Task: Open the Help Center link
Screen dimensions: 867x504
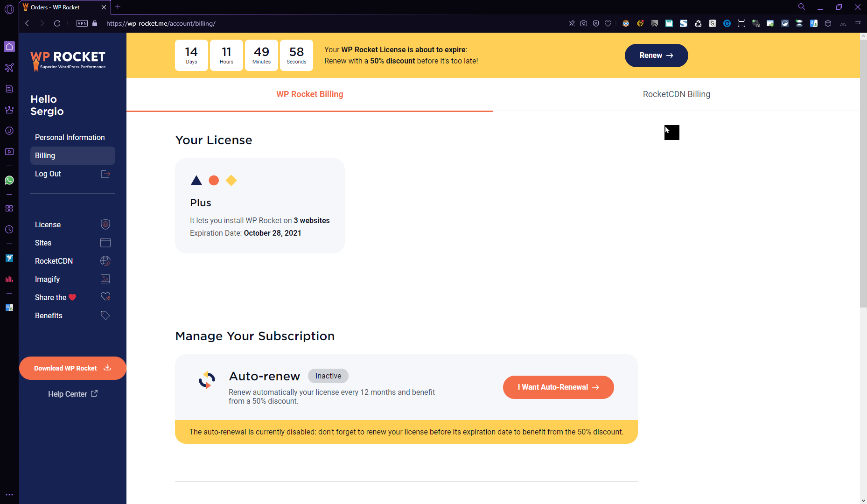Action: (x=73, y=394)
